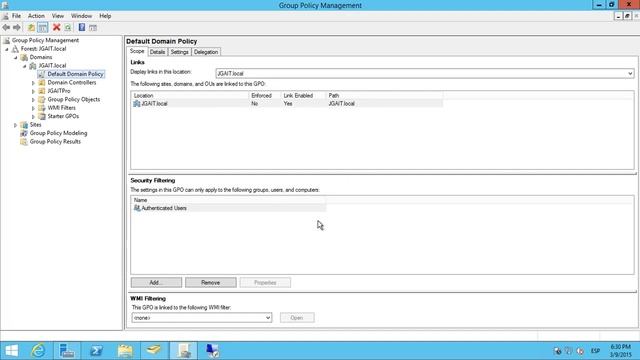Expand the Domain Controllers node

(33, 83)
